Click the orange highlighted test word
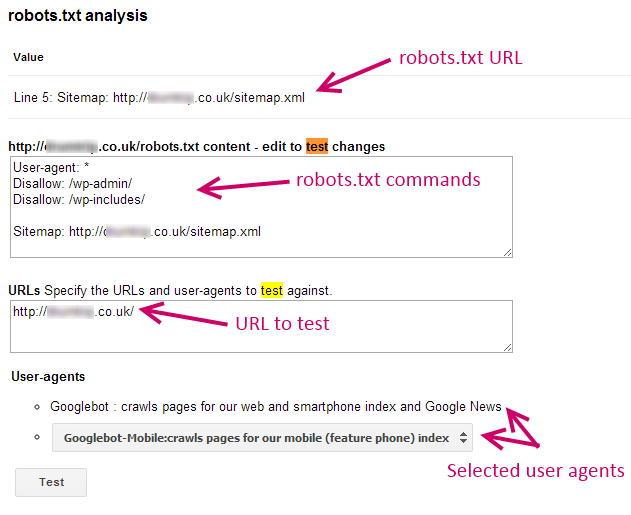 (x=317, y=146)
